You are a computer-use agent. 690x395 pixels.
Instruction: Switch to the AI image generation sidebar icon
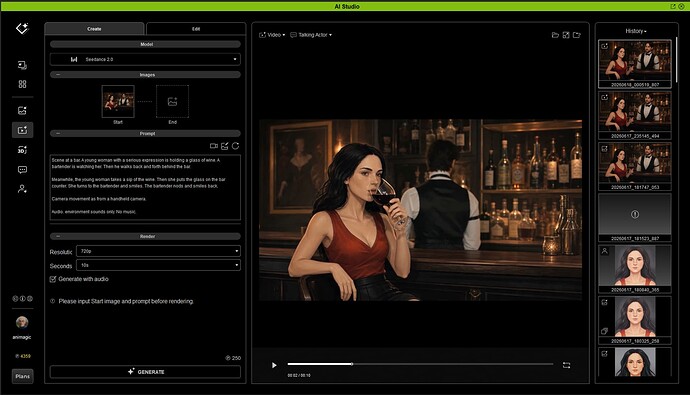(22, 110)
